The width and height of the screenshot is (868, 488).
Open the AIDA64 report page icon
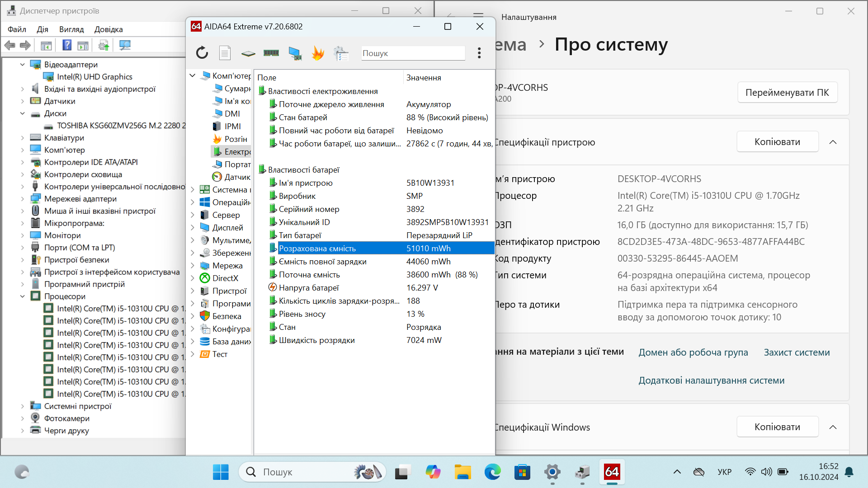click(x=225, y=53)
